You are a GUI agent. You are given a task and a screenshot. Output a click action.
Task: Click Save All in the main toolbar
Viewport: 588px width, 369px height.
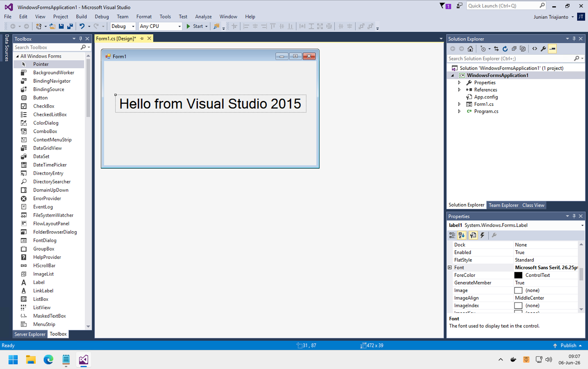[70, 26]
